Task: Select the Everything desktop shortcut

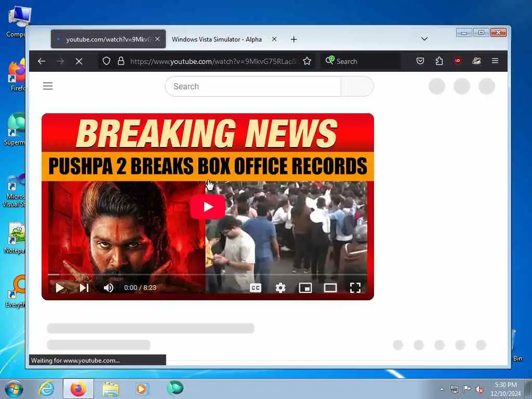Action: (16, 292)
